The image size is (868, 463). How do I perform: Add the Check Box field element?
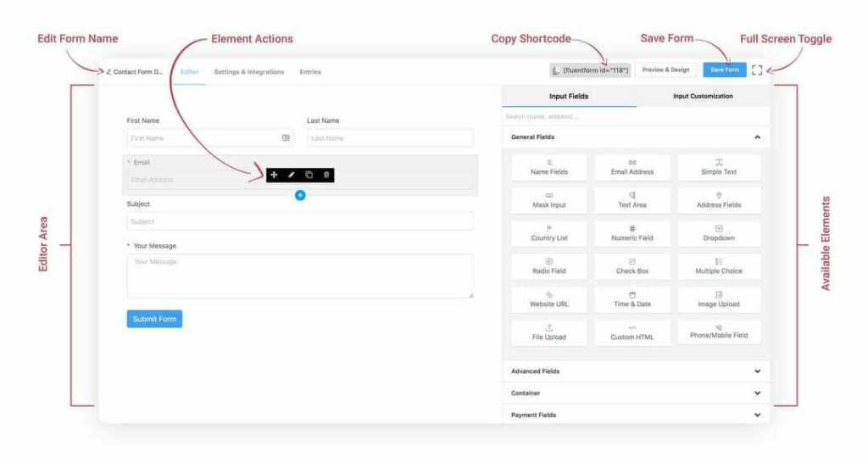point(632,266)
